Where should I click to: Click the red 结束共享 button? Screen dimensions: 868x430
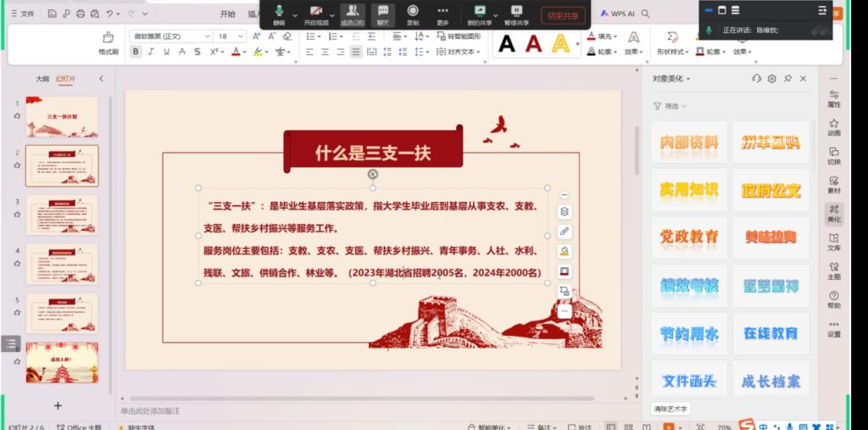coord(563,15)
